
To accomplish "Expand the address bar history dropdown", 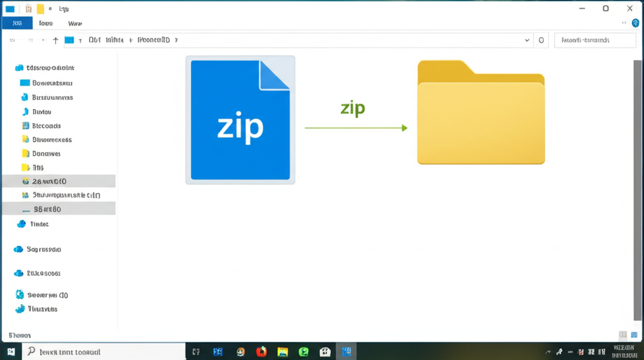I will pos(527,40).
